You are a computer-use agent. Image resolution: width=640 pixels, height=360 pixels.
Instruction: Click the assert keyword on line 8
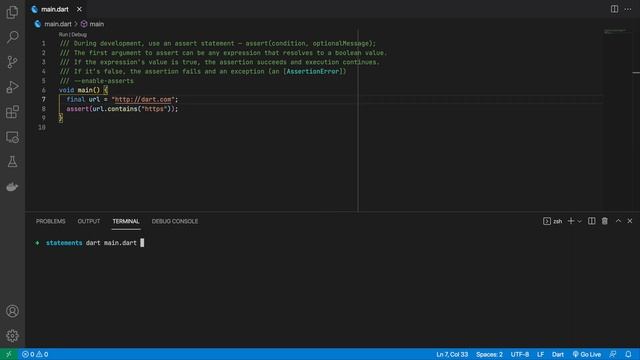78,109
